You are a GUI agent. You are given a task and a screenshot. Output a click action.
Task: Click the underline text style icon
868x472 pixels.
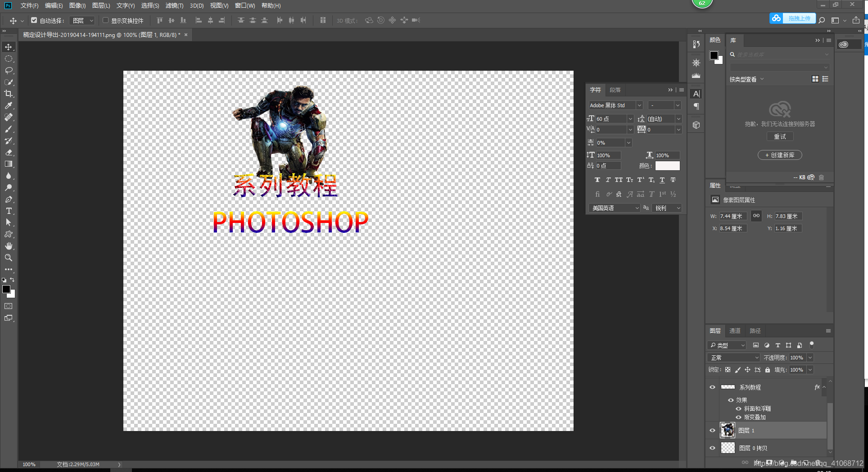click(662, 180)
